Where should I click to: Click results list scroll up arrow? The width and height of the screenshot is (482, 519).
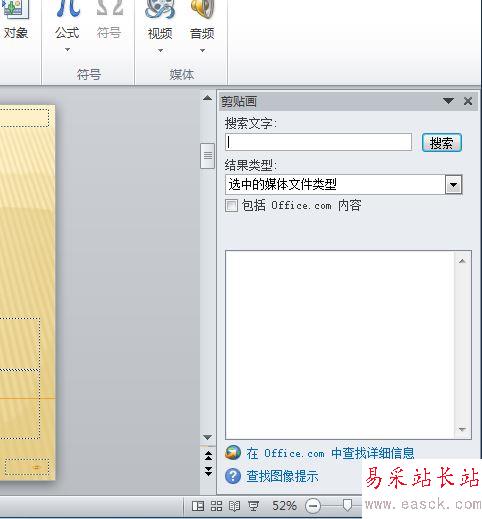click(462, 261)
